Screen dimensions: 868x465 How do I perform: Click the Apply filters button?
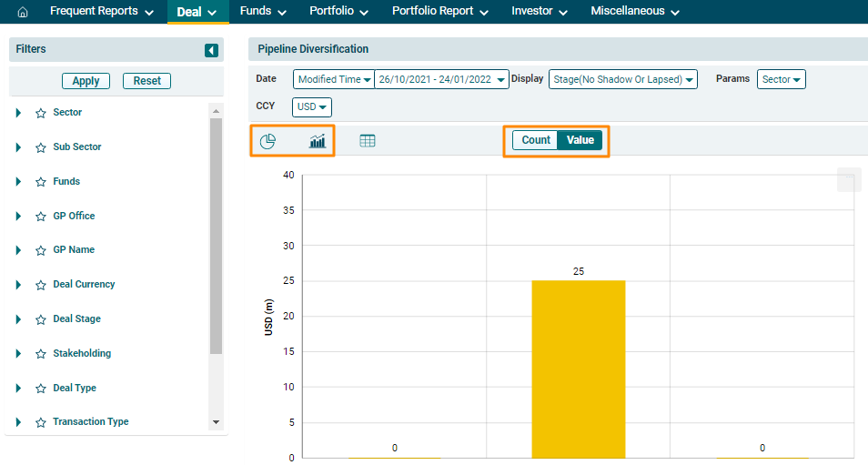pos(86,81)
